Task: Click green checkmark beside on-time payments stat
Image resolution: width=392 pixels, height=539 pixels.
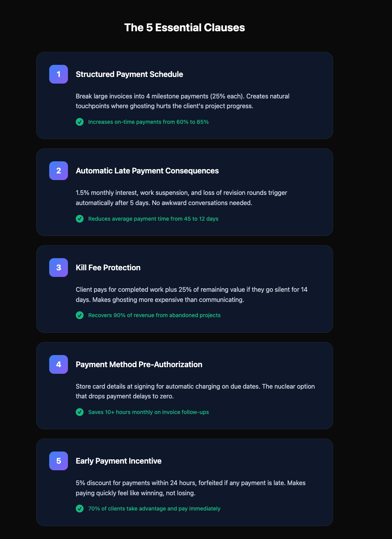Action: click(80, 122)
